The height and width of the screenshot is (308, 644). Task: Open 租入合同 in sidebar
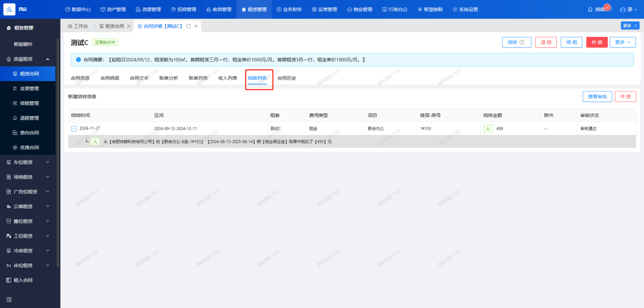pyautogui.click(x=23, y=280)
